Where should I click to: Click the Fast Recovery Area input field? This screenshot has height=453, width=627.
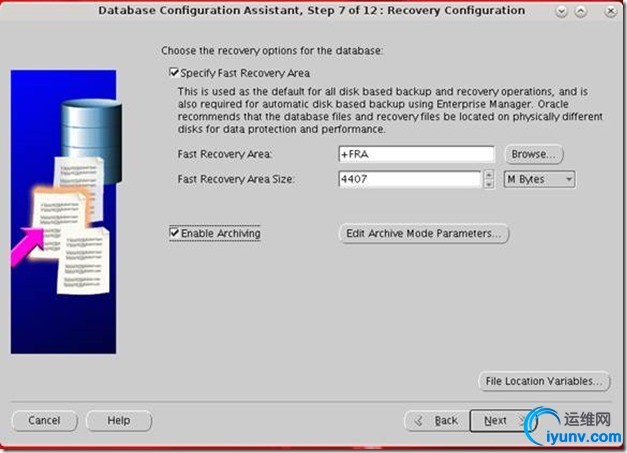[x=416, y=154]
